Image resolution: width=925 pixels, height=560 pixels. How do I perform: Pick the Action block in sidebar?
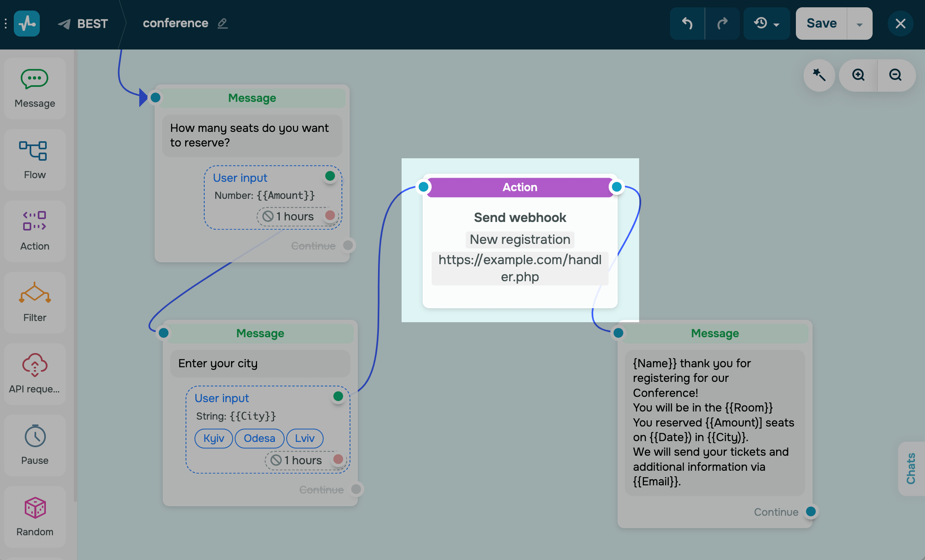click(x=35, y=231)
